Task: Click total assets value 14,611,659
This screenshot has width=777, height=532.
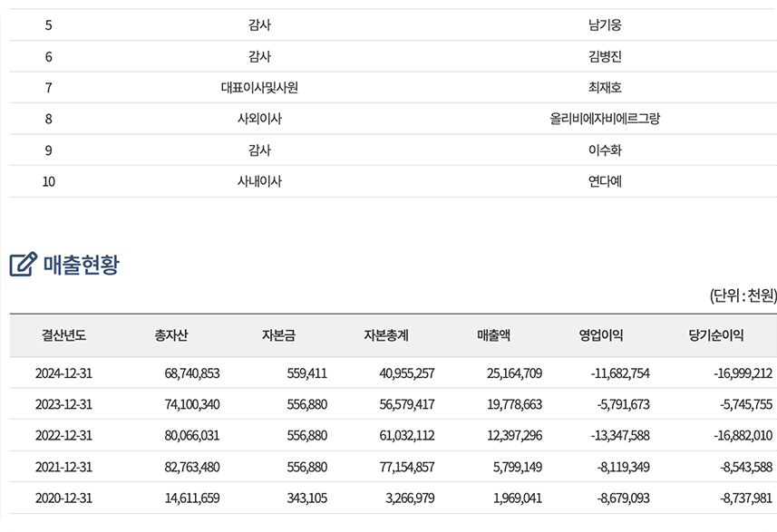Action: coord(192,498)
